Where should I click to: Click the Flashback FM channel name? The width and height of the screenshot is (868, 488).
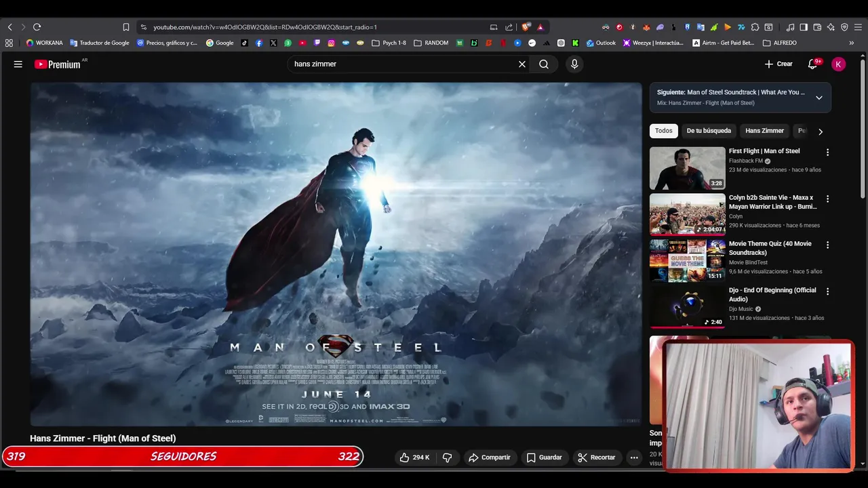[745, 161]
